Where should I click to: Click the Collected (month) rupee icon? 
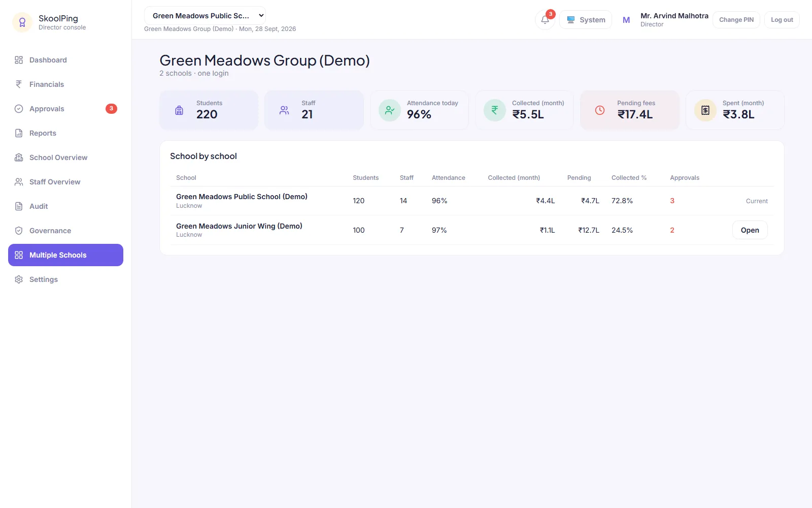pyautogui.click(x=495, y=110)
